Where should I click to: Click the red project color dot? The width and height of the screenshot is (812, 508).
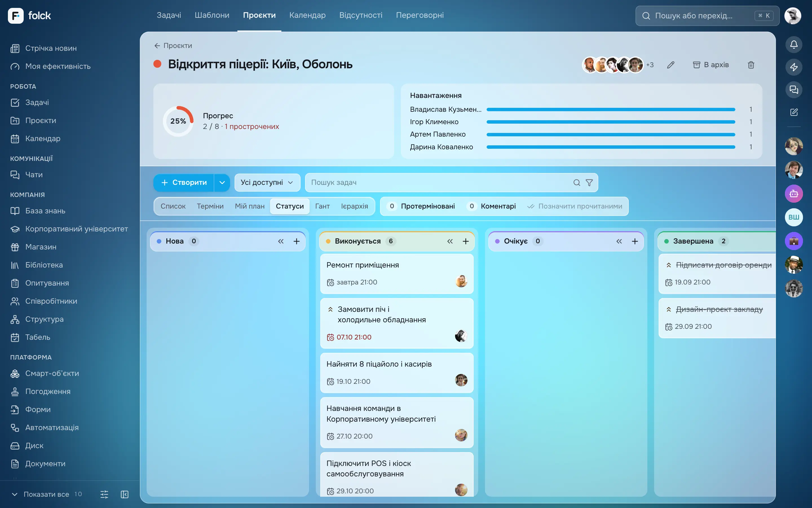(157, 64)
